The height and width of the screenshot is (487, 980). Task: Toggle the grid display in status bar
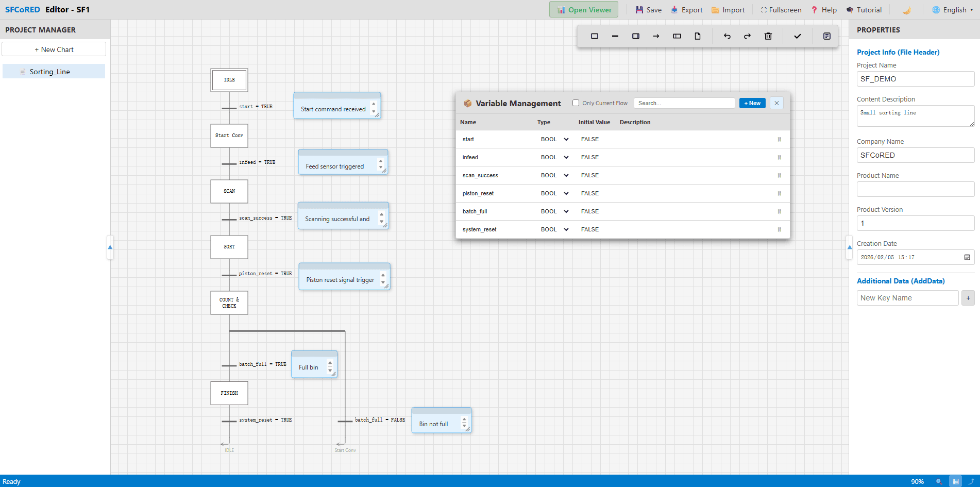coord(955,481)
